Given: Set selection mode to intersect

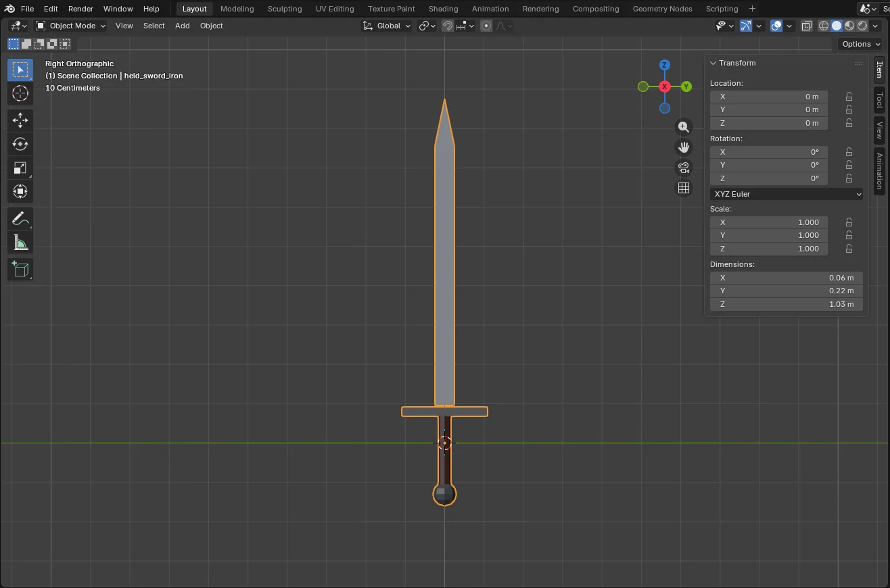Looking at the screenshot, I should tap(65, 44).
